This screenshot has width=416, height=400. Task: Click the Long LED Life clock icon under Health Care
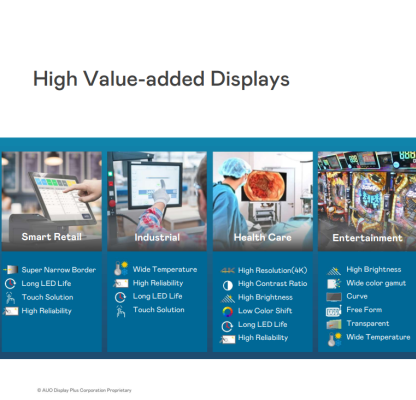pyautogui.click(x=227, y=326)
